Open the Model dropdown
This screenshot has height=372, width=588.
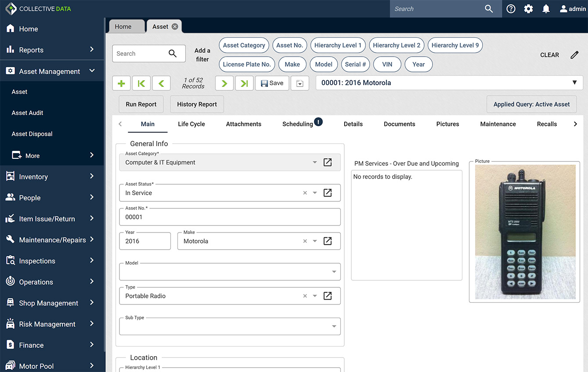click(x=334, y=272)
